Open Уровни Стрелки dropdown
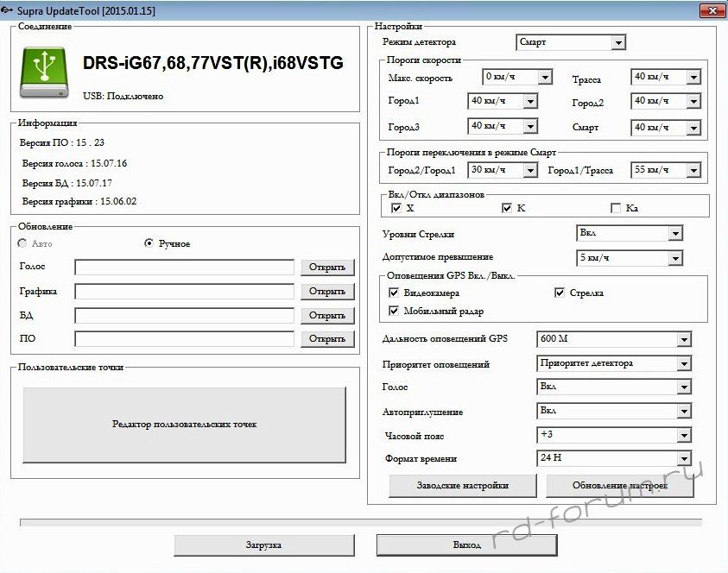 coord(630,233)
